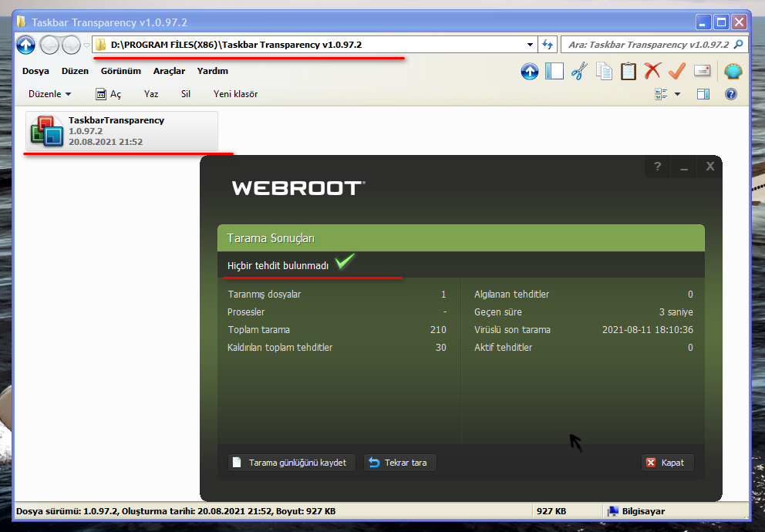Open the Araçlar menu
Screen dimensions: 765x532
170,71
